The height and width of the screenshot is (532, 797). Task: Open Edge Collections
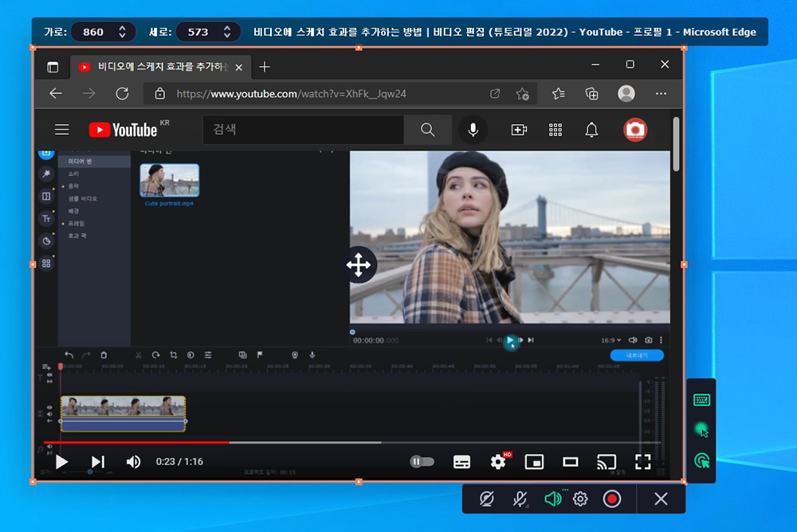click(x=591, y=93)
